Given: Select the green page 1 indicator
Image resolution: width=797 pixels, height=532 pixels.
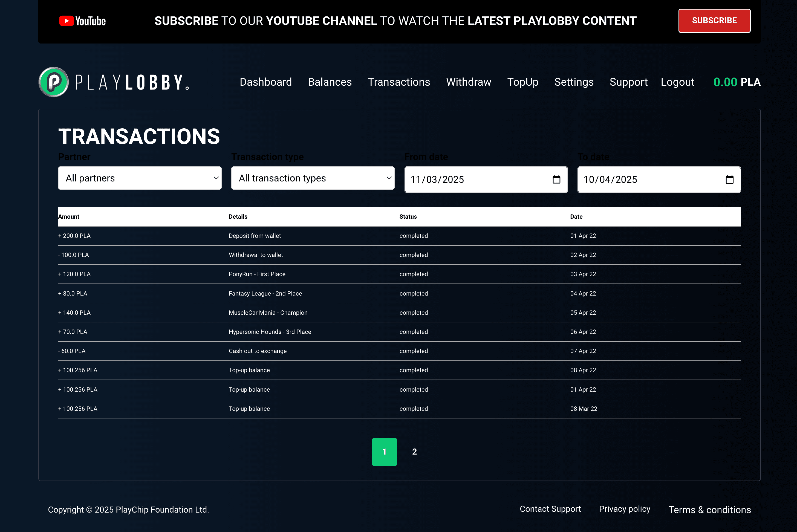Looking at the screenshot, I should click(385, 452).
